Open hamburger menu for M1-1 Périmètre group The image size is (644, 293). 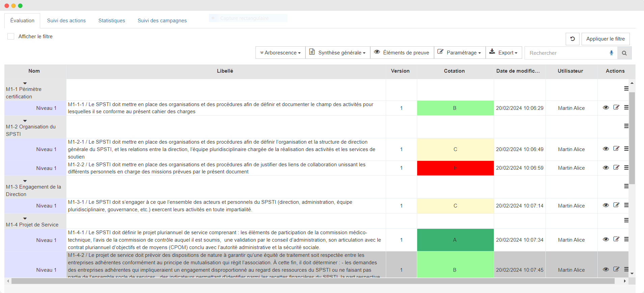click(x=626, y=89)
